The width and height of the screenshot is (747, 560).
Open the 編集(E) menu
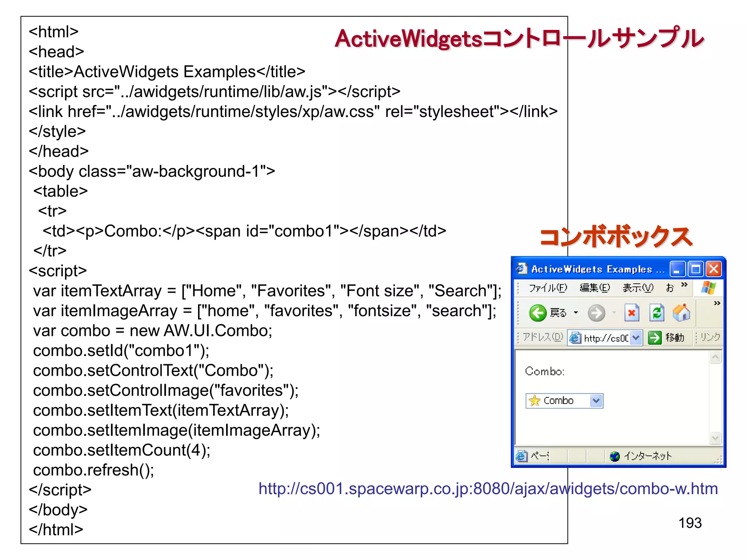(x=595, y=288)
